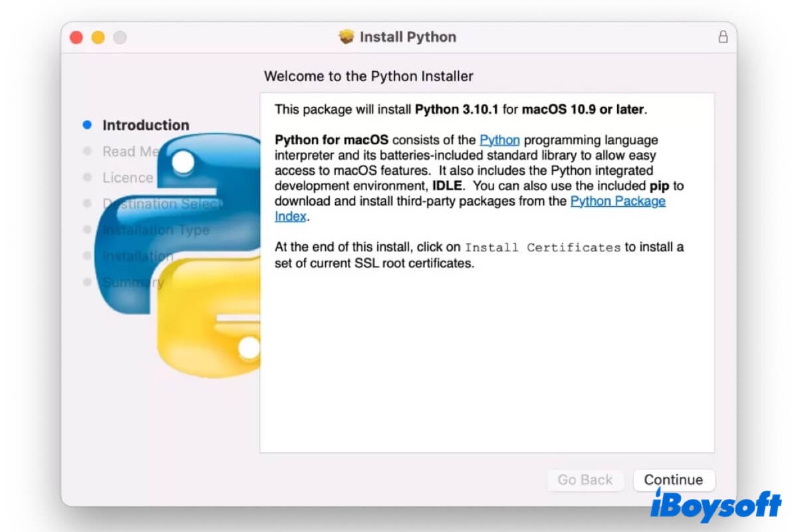This screenshot has width=798, height=532.
Task: Click the Welcome to the Python Installer heading
Action: [x=368, y=76]
